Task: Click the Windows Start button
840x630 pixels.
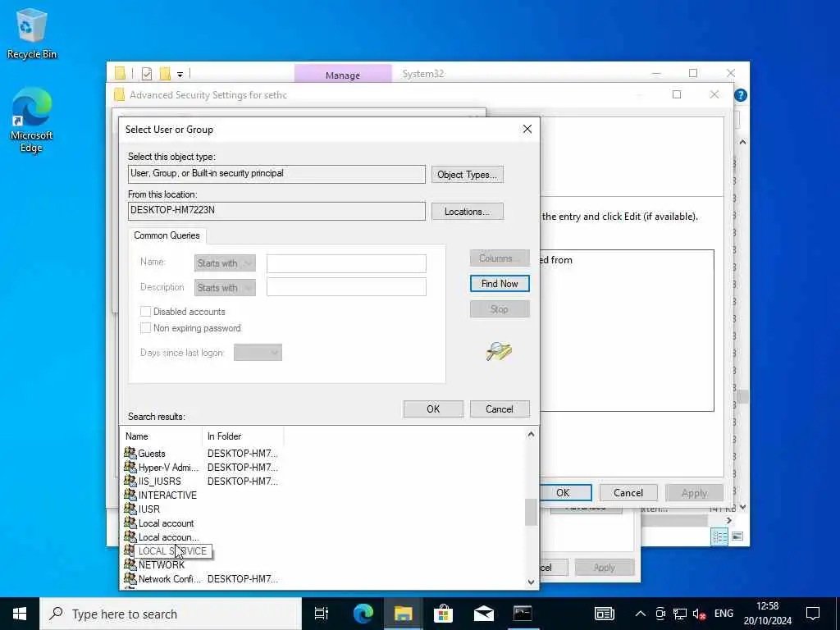Action: point(20,614)
